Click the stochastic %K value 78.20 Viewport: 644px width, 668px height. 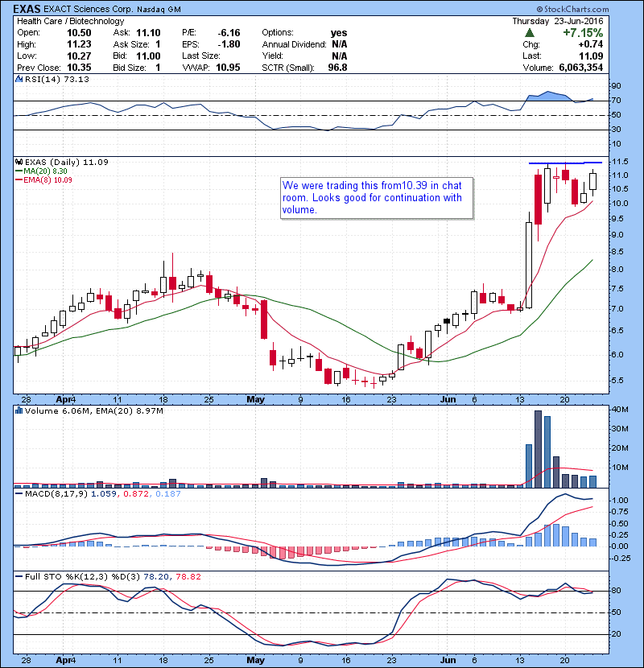tap(156, 576)
